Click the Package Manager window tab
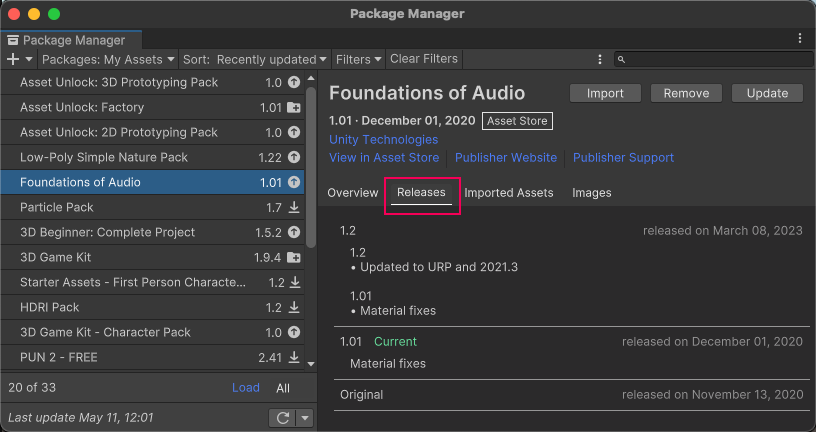 click(71, 40)
